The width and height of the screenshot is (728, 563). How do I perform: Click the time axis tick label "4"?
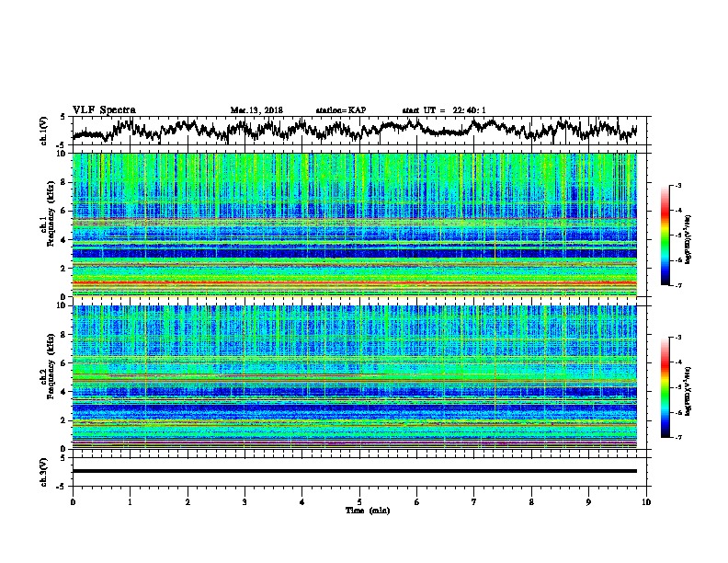point(302,502)
